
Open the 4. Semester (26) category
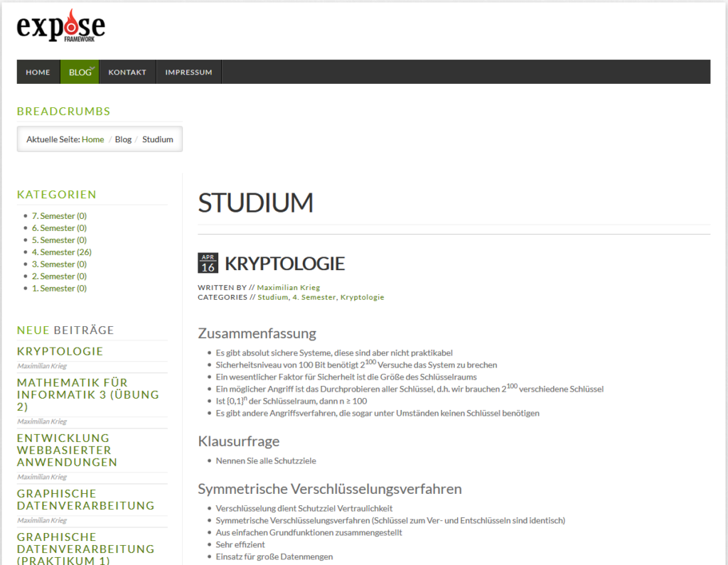(x=61, y=252)
